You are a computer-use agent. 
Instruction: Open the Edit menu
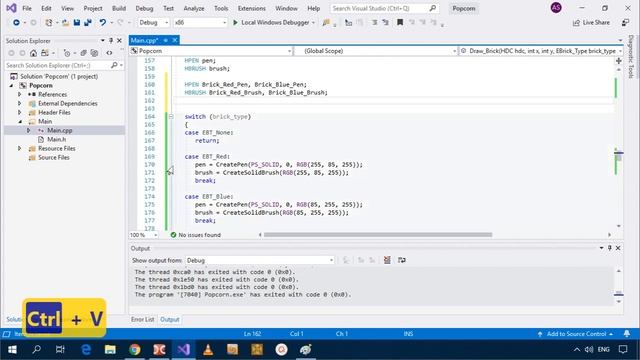(x=46, y=8)
